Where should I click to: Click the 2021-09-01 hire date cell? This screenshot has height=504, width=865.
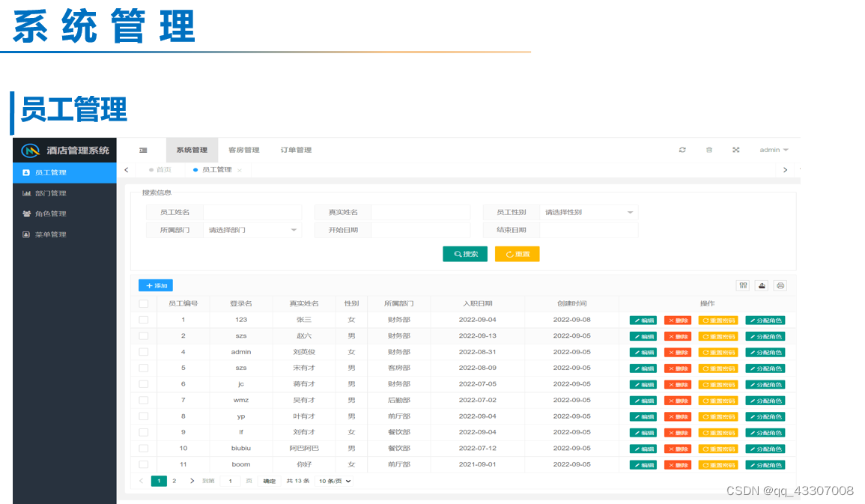point(478,464)
